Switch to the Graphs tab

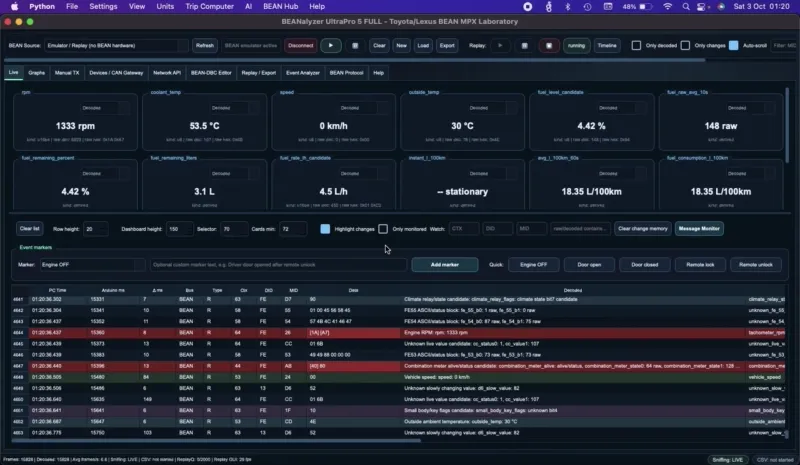tap(37, 72)
